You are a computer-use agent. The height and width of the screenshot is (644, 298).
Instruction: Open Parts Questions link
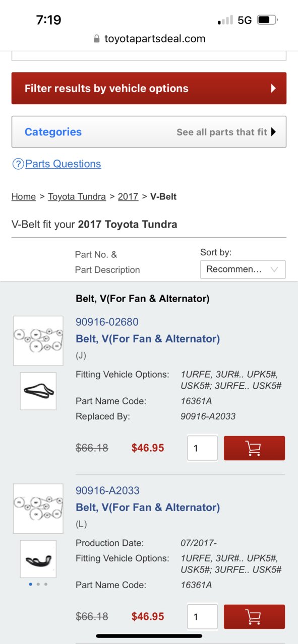63,164
